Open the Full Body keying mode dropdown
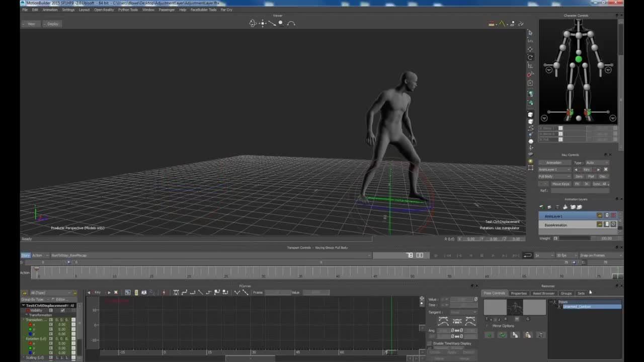 (x=554, y=176)
